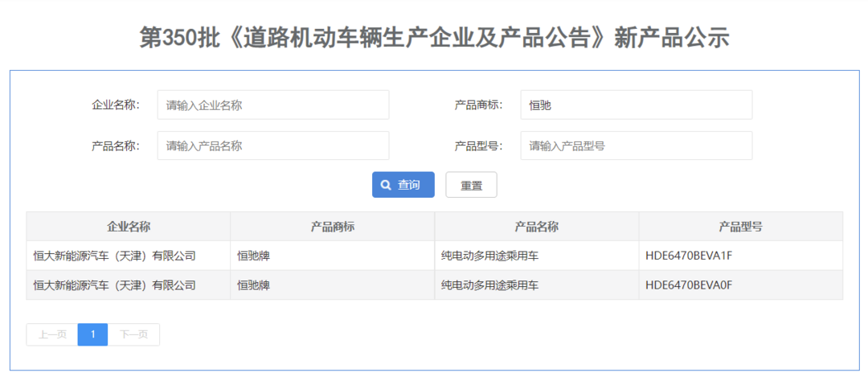Click the 第350批 page title heading
The width and height of the screenshot is (868, 381).
(x=434, y=38)
